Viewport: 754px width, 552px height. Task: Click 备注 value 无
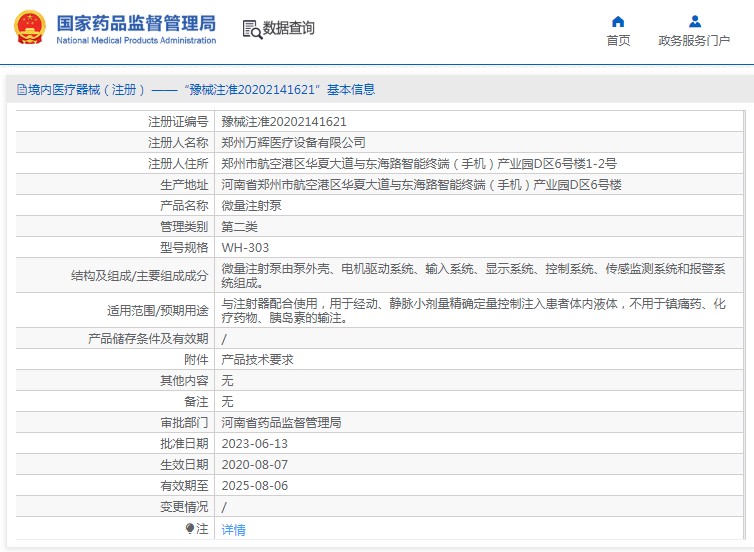[227, 401]
